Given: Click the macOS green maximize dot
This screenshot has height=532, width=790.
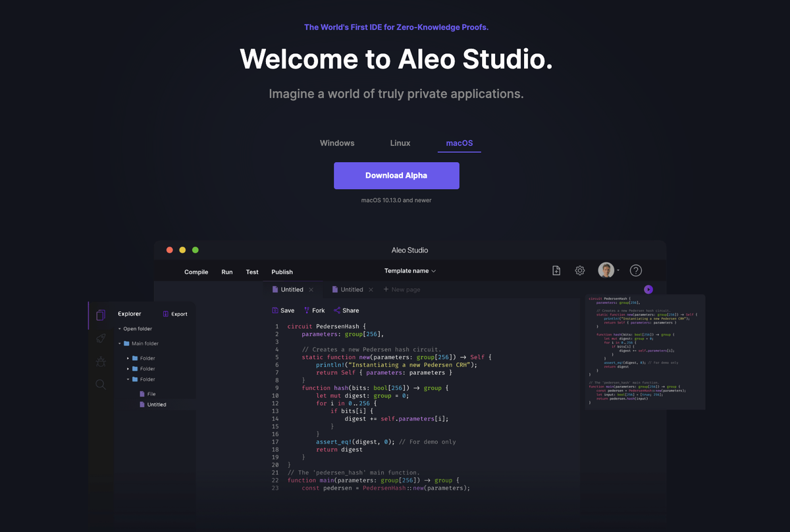Looking at the screenshot, I should tap(196, 250).
